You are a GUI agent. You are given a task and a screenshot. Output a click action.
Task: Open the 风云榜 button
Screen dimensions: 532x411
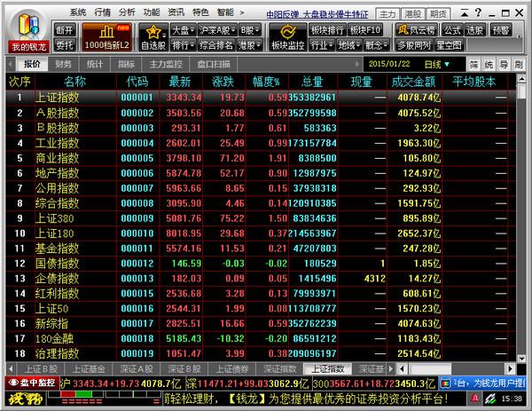click(417, 30)
